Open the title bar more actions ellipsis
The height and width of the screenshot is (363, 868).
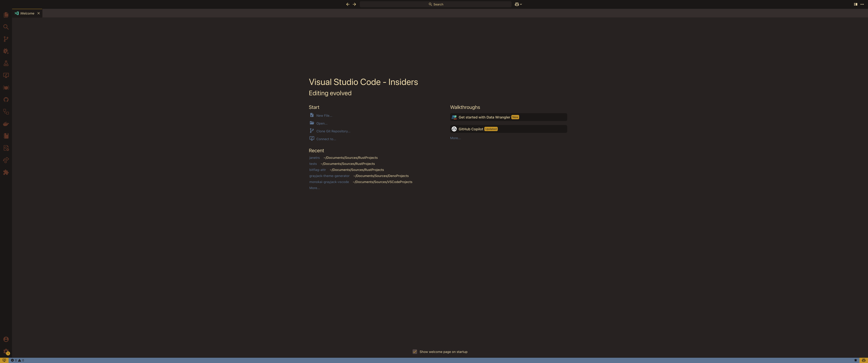862,4
